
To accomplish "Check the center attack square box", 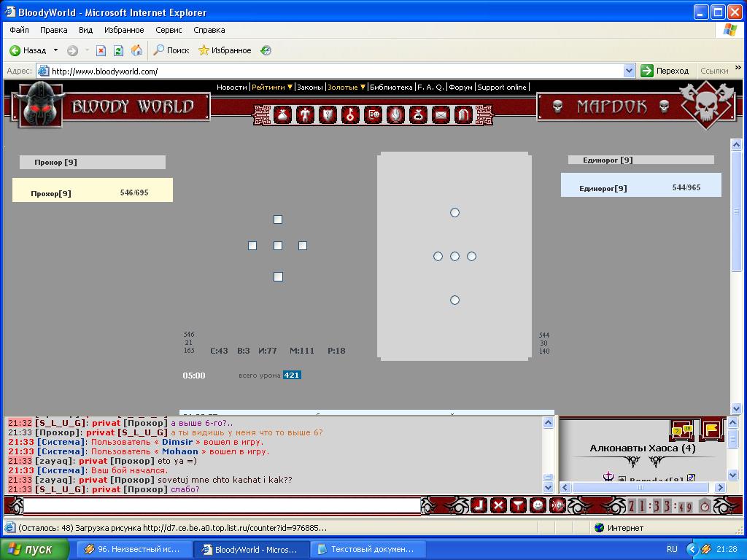I will pos(278,246).
